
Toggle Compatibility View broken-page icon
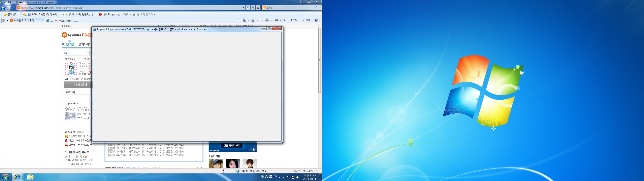point(248,8)
